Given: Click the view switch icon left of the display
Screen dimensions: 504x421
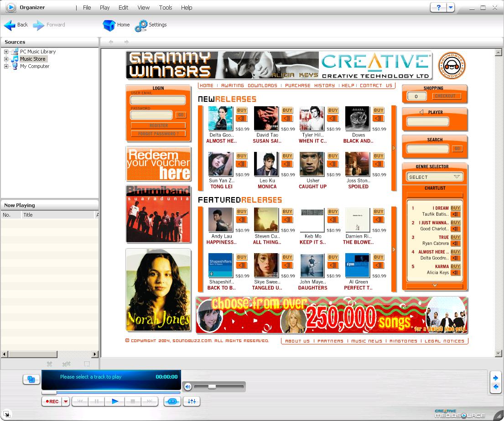Looking at the screenshot, I should (x=31, y=379).
